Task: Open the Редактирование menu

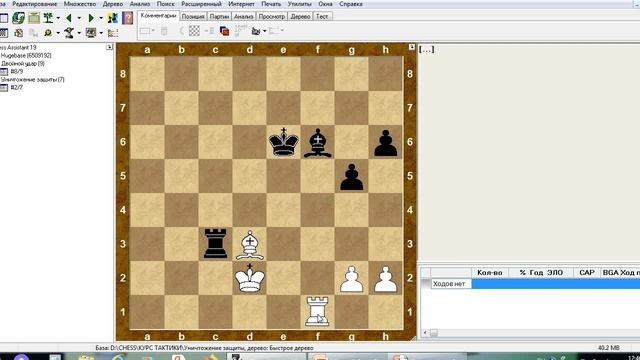Action: click(x=34, y=4)
